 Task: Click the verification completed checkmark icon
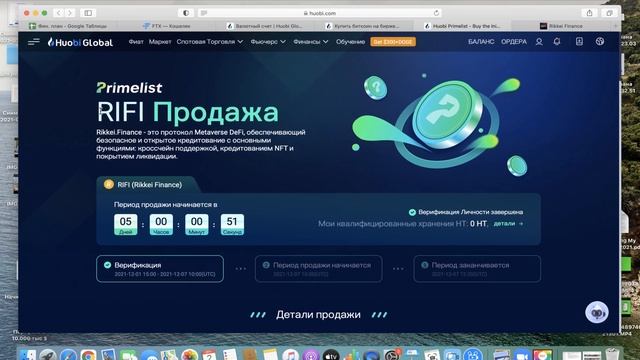(x=412, y=212)
